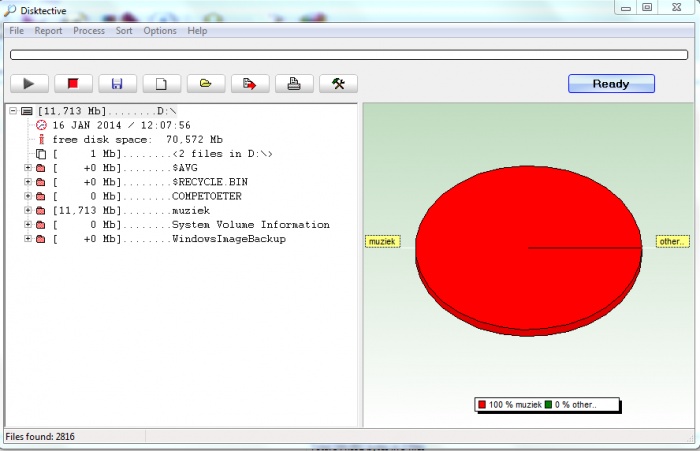The image size is (700, 451).
Task: Click the red muziek legend swatch
Action: click(x=482, y=405)
